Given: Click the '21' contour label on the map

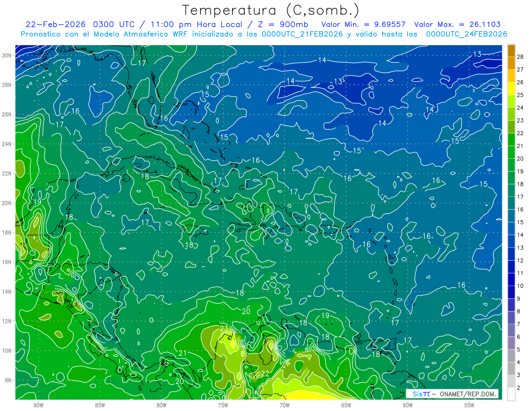Looking at the screenshot, I should click(x=183, y=353).
